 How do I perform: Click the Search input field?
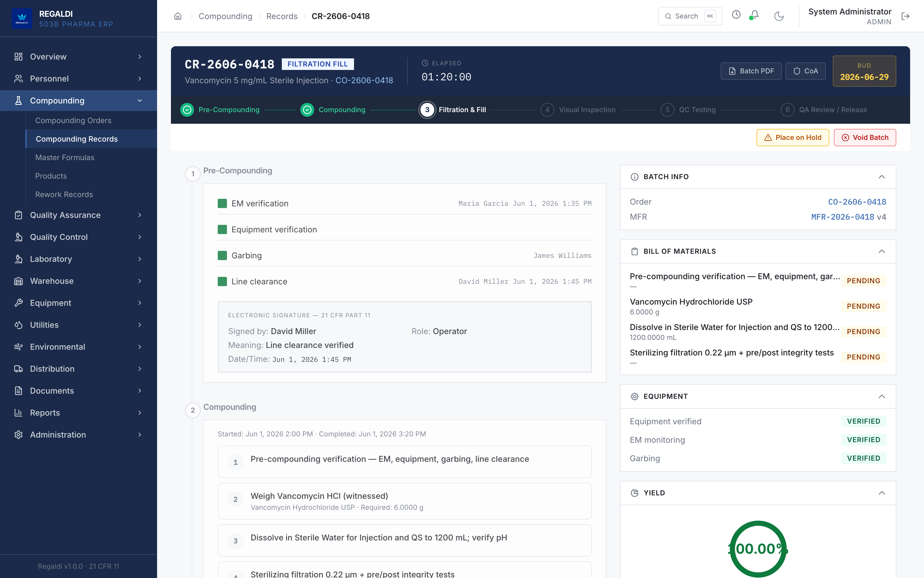click(690, 16)
